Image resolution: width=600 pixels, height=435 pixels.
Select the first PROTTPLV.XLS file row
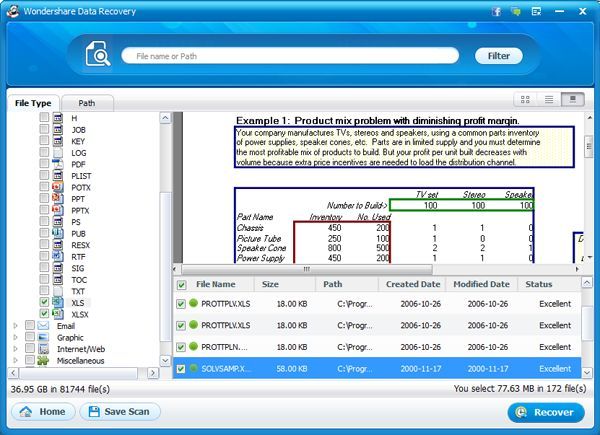pos(377,304)
